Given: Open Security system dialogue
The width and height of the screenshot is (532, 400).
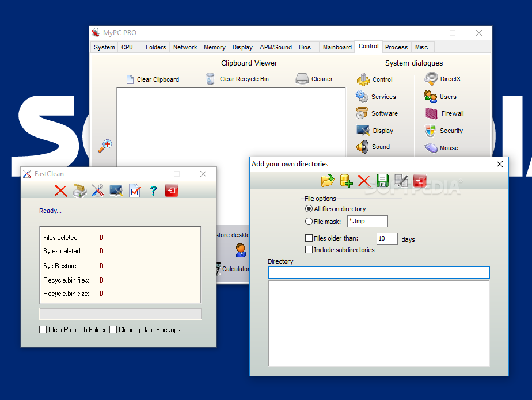Looking at the screenshot, I should (x=444, y=131).
